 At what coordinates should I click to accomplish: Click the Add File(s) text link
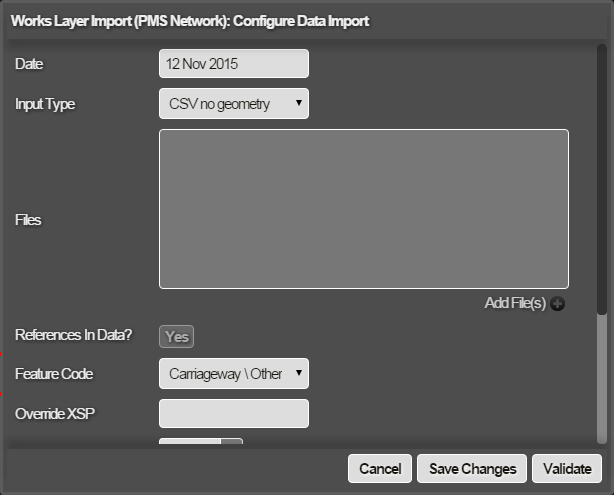(x=514, y=304)
